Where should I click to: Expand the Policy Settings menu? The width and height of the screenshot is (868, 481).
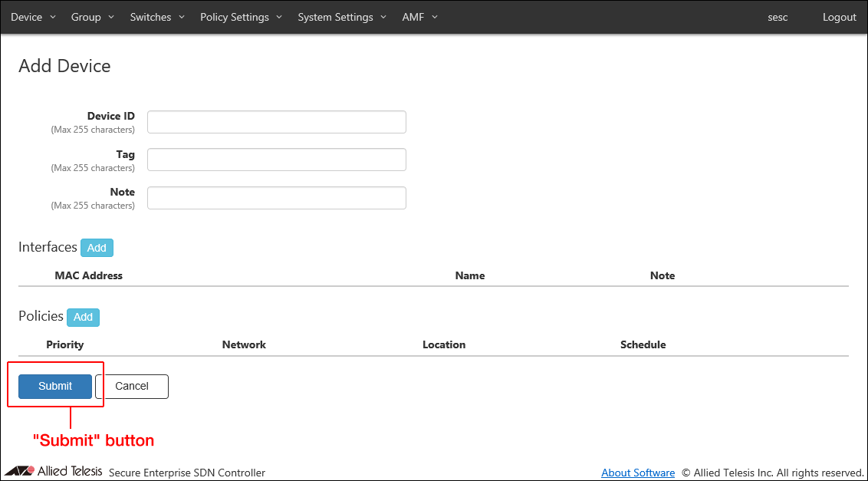tap(241, 17)
